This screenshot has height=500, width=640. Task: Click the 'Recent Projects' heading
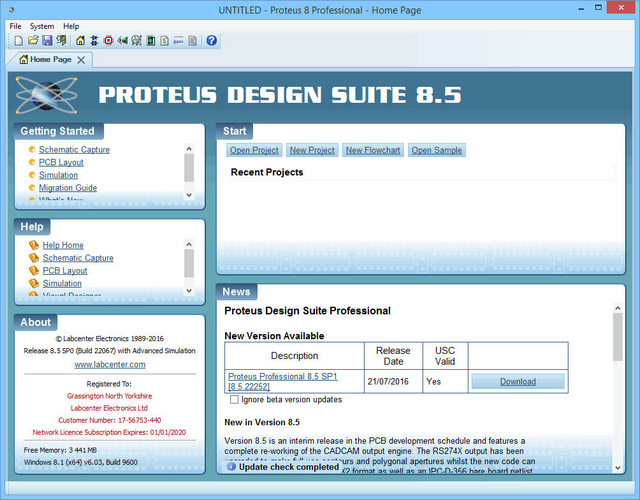(267, 172)
